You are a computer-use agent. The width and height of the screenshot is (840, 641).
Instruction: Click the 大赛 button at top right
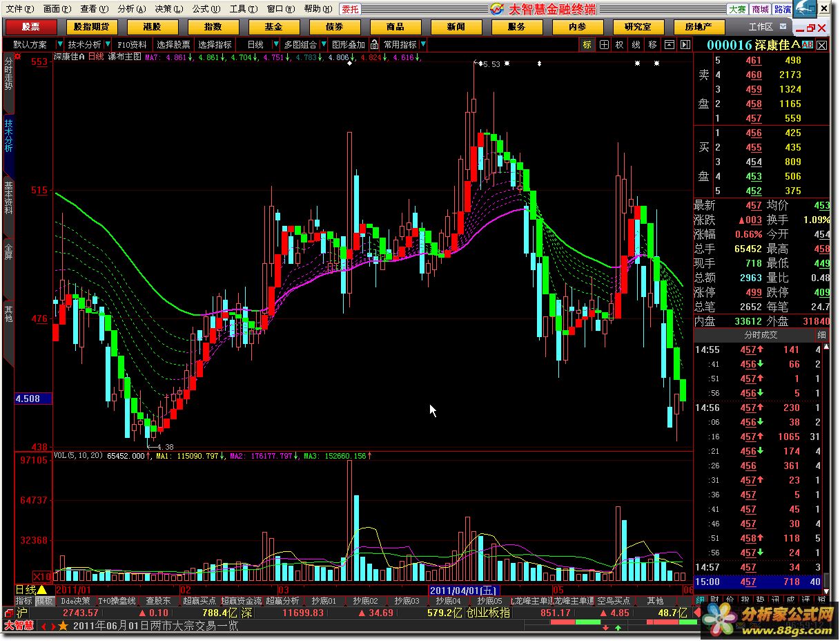point(737,9)
